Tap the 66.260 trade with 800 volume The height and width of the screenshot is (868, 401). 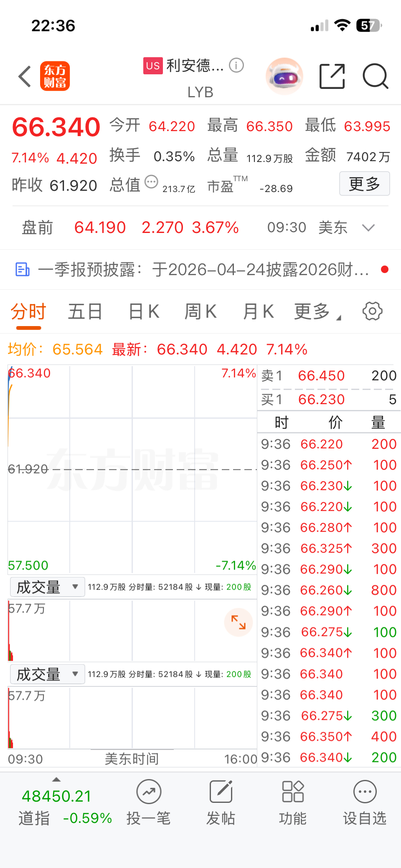pos(329,590)
